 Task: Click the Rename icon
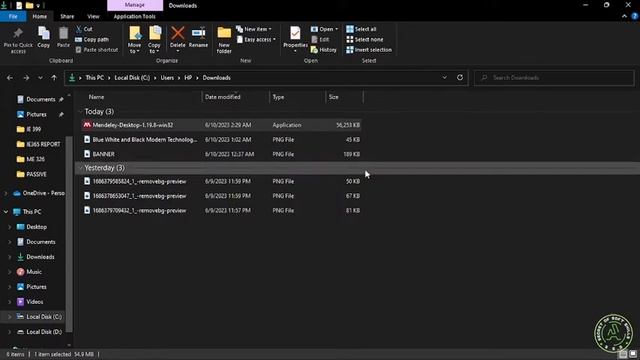pyautogui.click(x=198, y=33)
